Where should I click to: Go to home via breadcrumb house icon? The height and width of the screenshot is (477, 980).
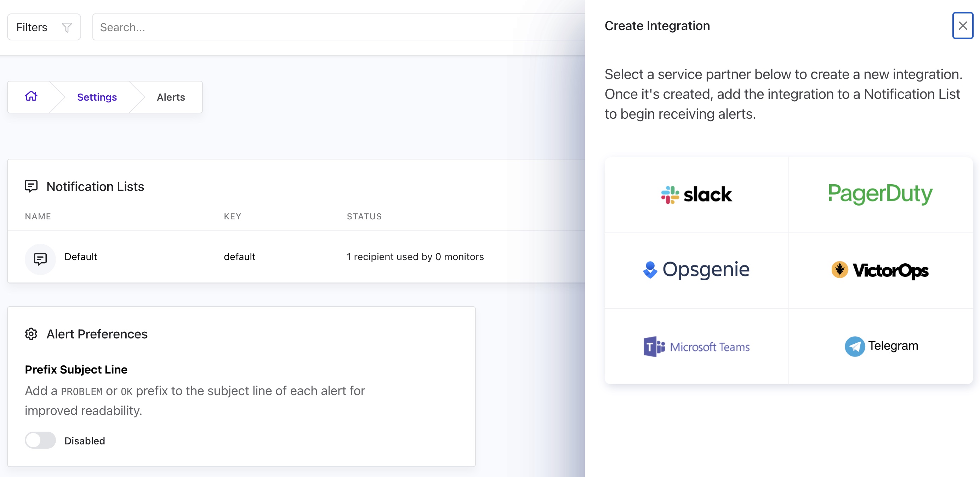31,96
